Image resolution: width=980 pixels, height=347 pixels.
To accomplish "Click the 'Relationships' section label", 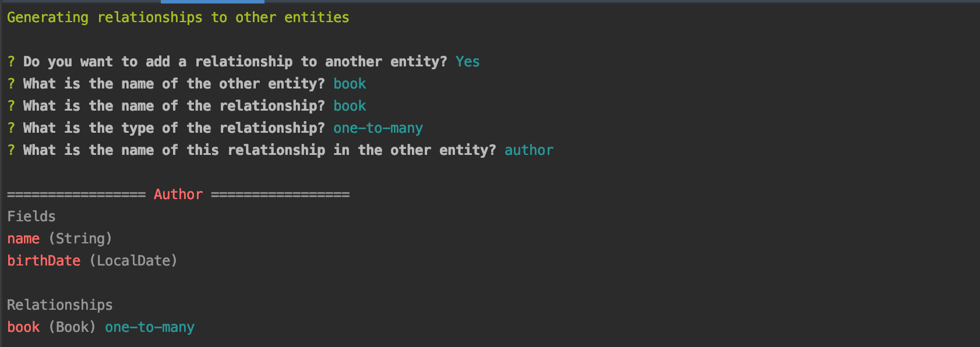I will [60, 305].
